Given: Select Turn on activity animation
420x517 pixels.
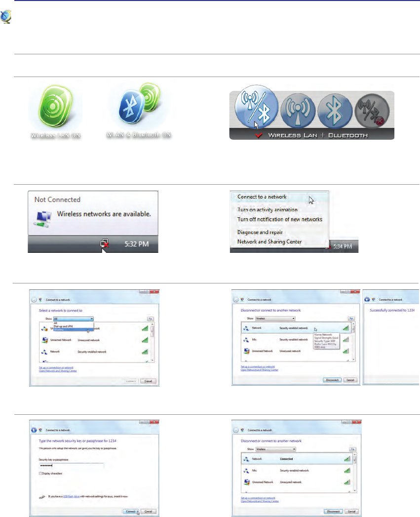Looking at the screenshot, I should [267, 210].
